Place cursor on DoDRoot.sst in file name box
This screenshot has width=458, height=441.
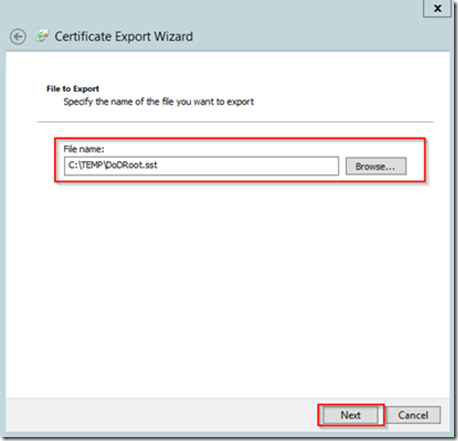coord(131,165)
